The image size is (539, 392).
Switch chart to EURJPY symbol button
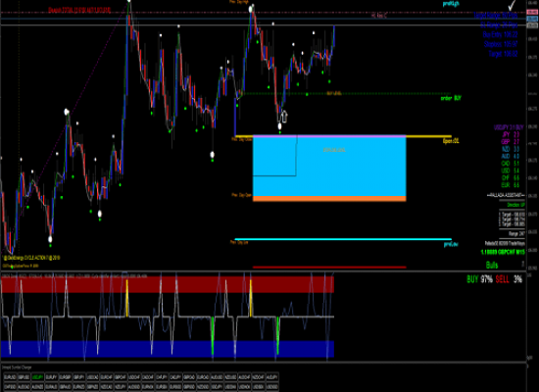pyautogui.click(x=51, y=377)
